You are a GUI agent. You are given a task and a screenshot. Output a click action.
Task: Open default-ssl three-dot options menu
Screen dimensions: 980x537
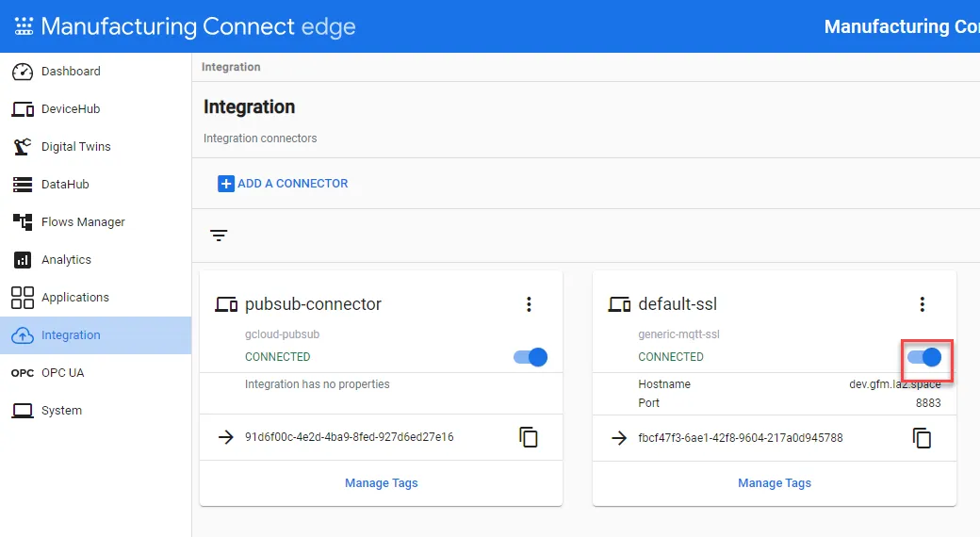coord(922,304)
